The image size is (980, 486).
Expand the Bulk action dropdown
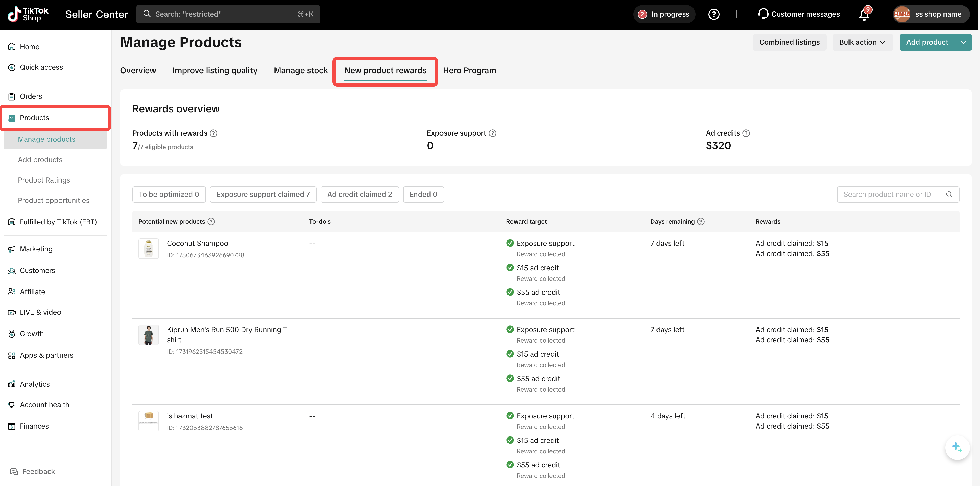point(862,42)
